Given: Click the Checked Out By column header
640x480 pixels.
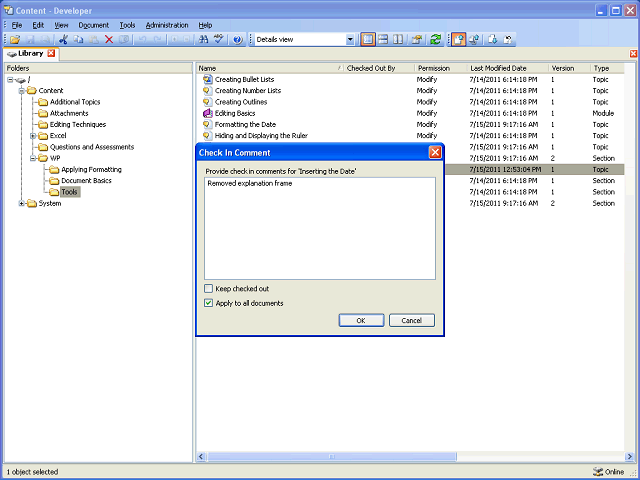Looking at the screenshot, I should [x=379, y=68].
